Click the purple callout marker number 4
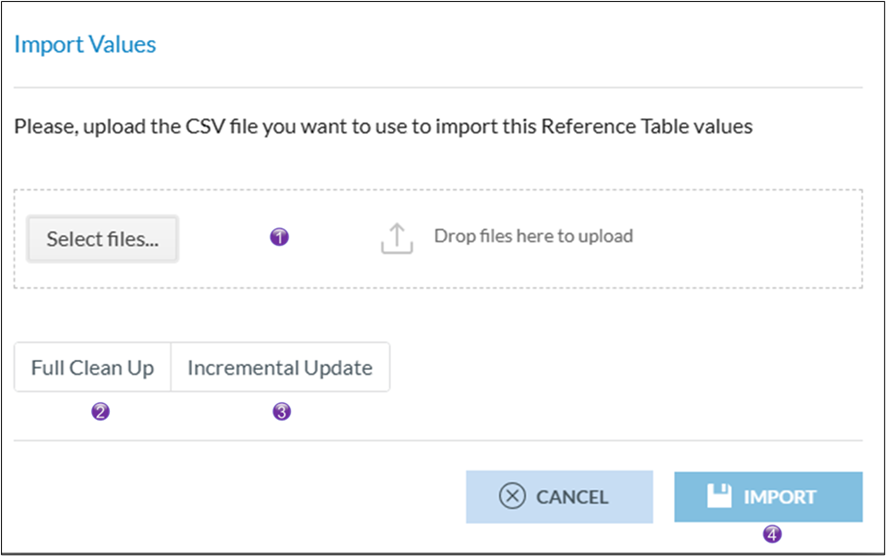The width and height of the screenshot is (886, 556). point(771,534)
